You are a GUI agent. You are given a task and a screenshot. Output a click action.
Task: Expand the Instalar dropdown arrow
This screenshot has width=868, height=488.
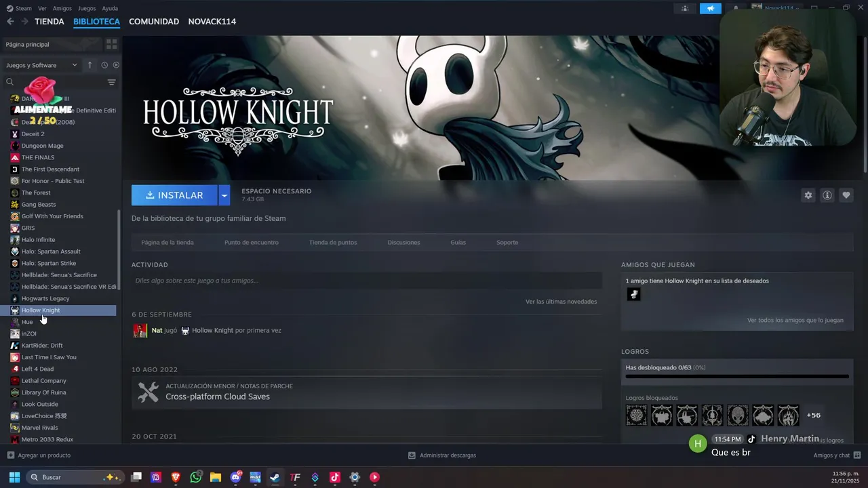[224, 195]
